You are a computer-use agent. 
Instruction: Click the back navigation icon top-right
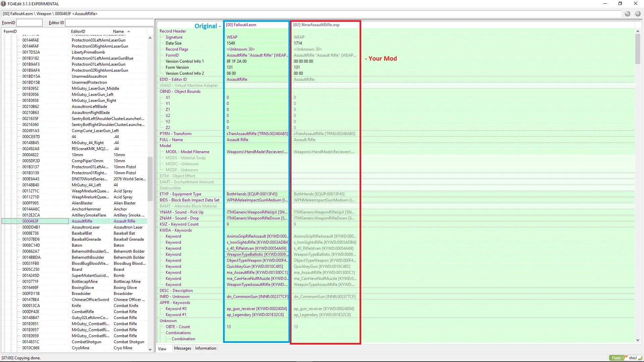click(627, 13)
